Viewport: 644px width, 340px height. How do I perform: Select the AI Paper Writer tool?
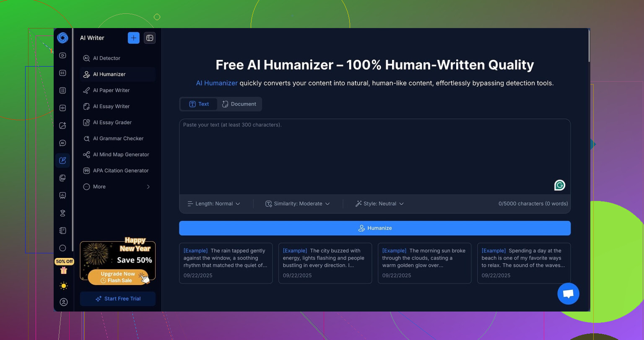point(111,90)
